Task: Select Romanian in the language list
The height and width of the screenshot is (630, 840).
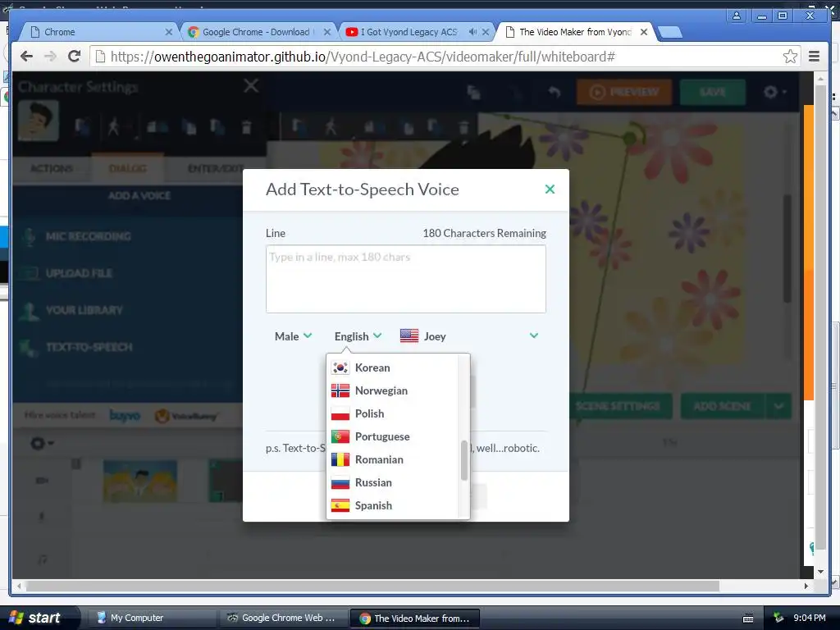Action: 392,459
